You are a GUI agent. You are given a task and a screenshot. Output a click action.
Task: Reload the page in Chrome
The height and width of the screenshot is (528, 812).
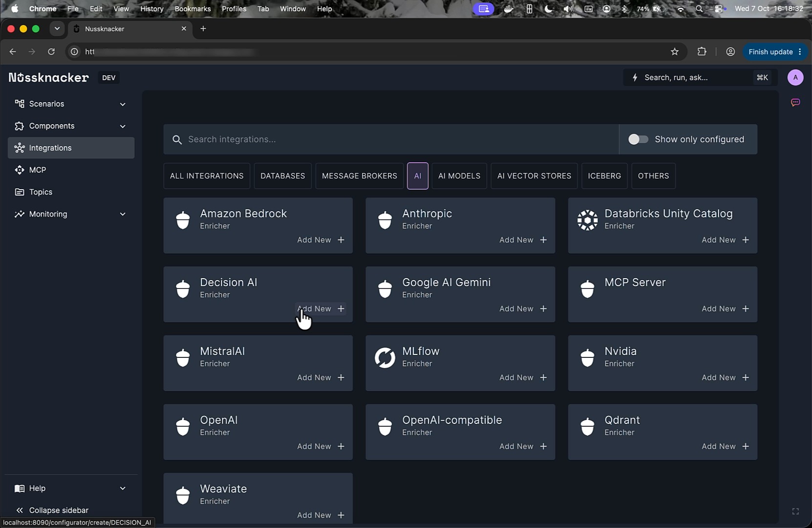[x=51, y=52]
